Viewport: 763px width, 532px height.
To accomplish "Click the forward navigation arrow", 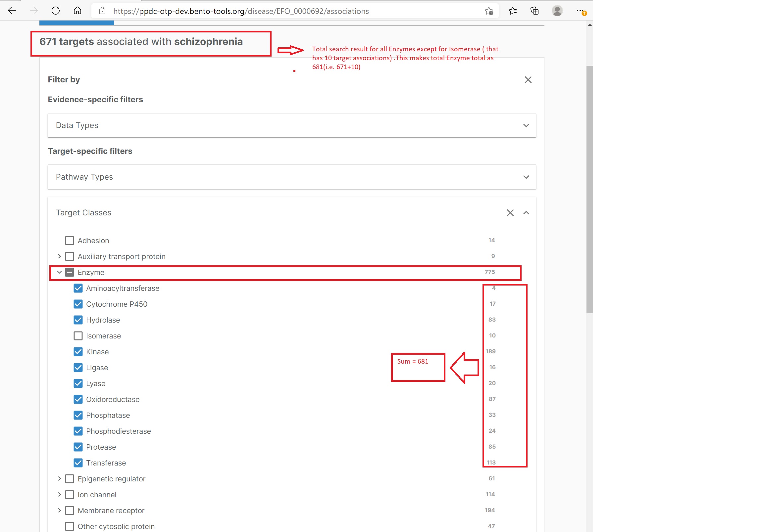I will coord(33,11).
